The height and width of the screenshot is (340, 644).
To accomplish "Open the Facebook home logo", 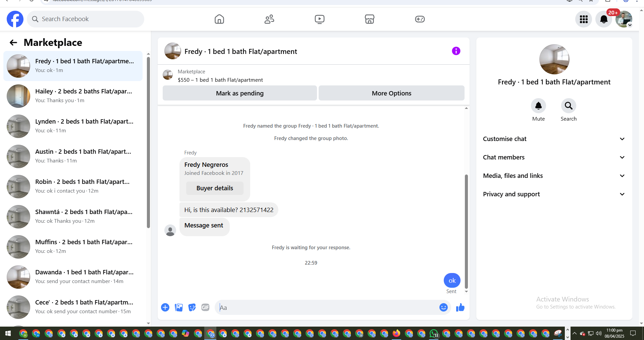I will click(15, 19).
